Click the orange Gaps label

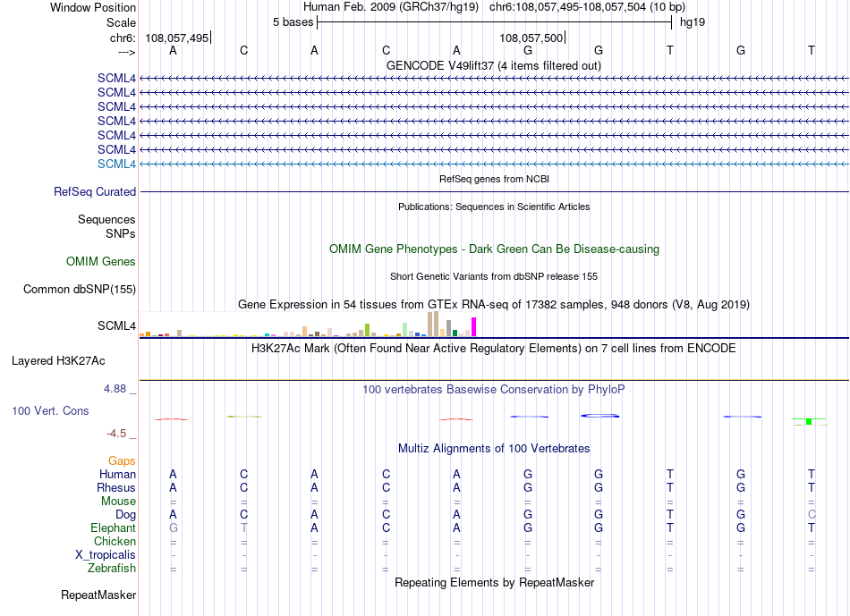[122, 461]
